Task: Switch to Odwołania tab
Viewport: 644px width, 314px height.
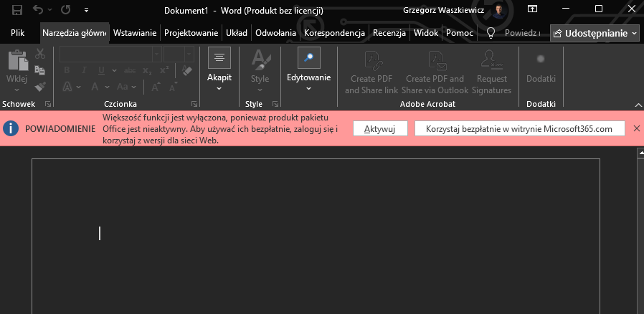Action: 275,33
